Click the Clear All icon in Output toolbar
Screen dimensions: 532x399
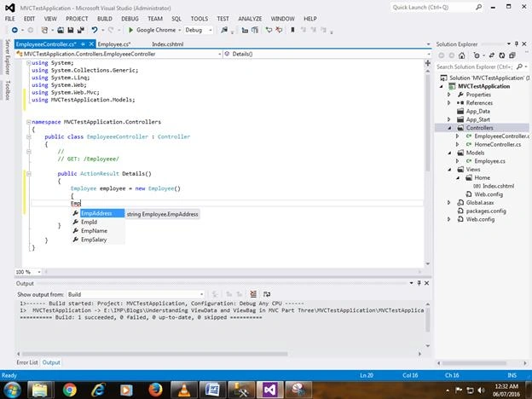pyautogui.click(x=253, y=294)
